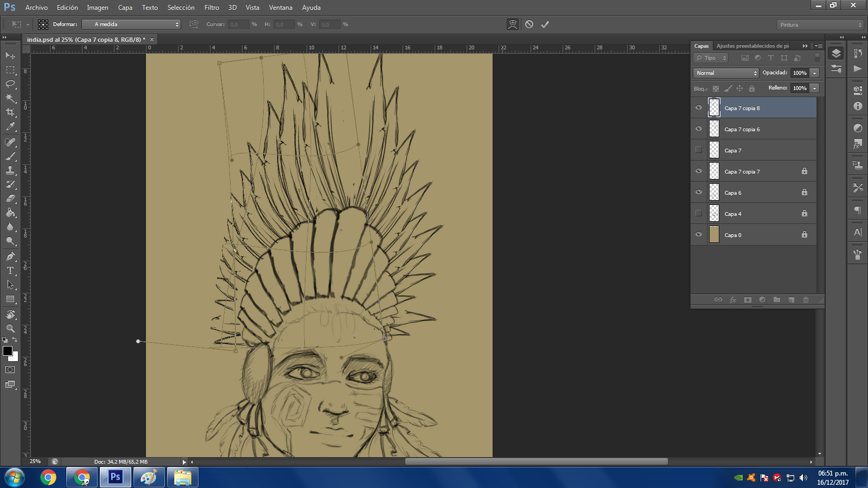868x488 pixels.
Task: Open the Filtro menu
Action: tap(212, 8)
